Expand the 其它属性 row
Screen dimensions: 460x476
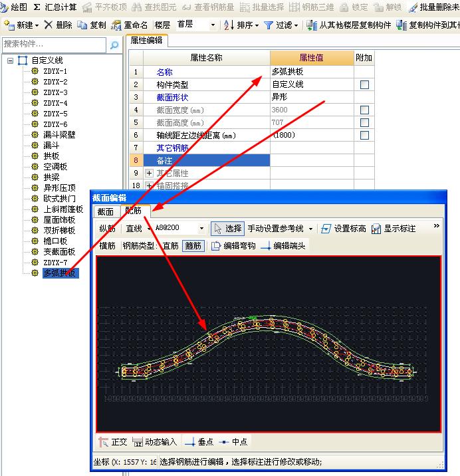pyautogui.click(x=149, y=174)
